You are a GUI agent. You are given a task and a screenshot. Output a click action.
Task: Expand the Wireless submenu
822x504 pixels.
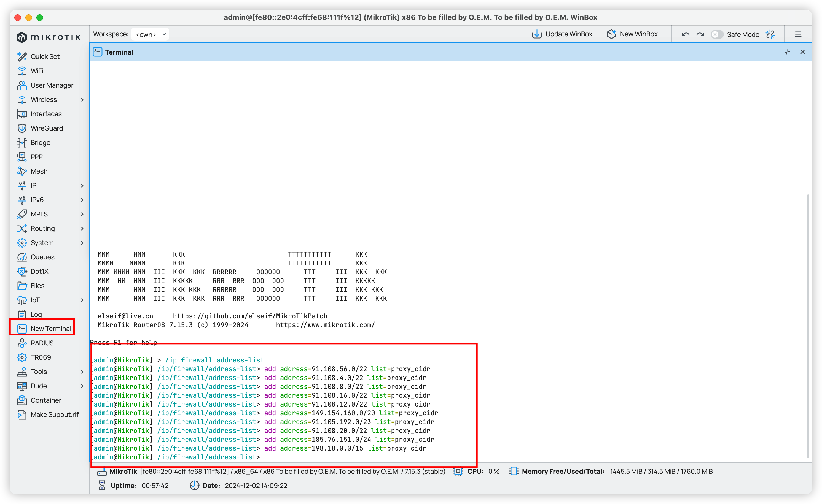click(x=82, y=100)
